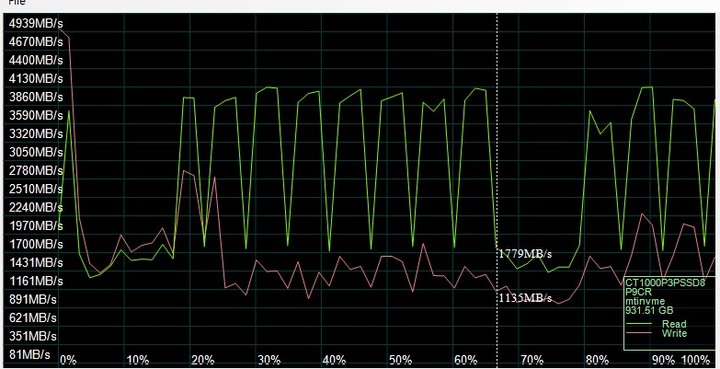Click the 891MB/s axis label
Image resolution: width=720 pixels, height=369 pixels.
click(x=32, y=299)
